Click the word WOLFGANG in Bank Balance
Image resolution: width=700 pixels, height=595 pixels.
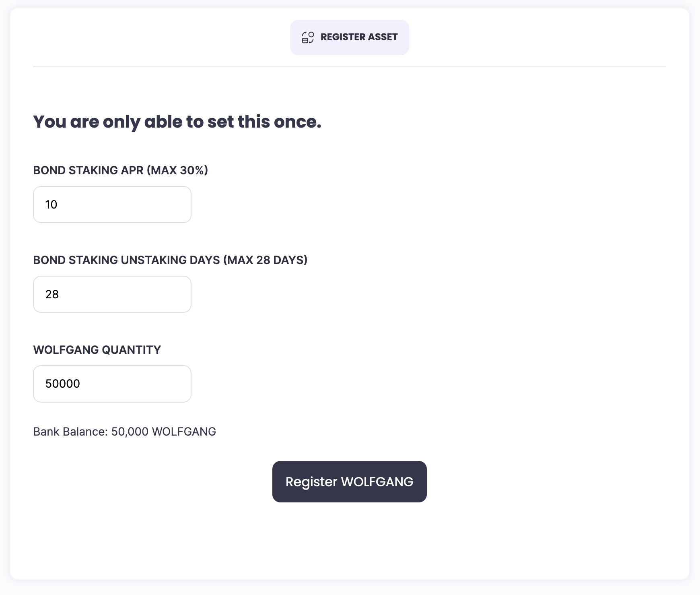pyautogui.click(x=184, y=432)
